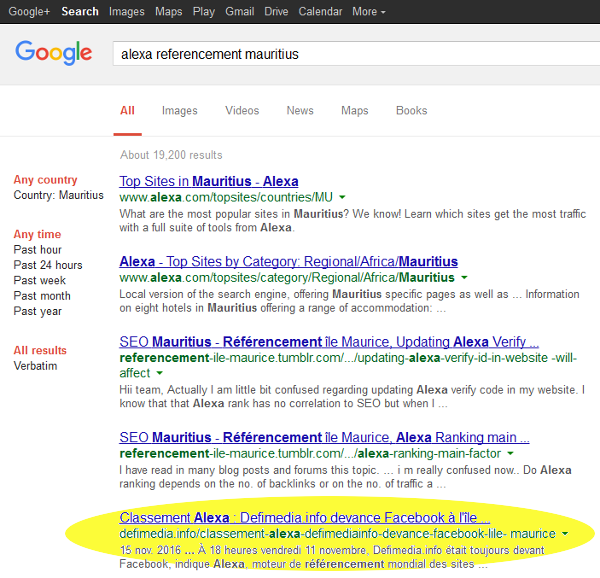Open Drive in the top bar
The image size is (600, 578).
pyautogui.click(x=276, y=11)
